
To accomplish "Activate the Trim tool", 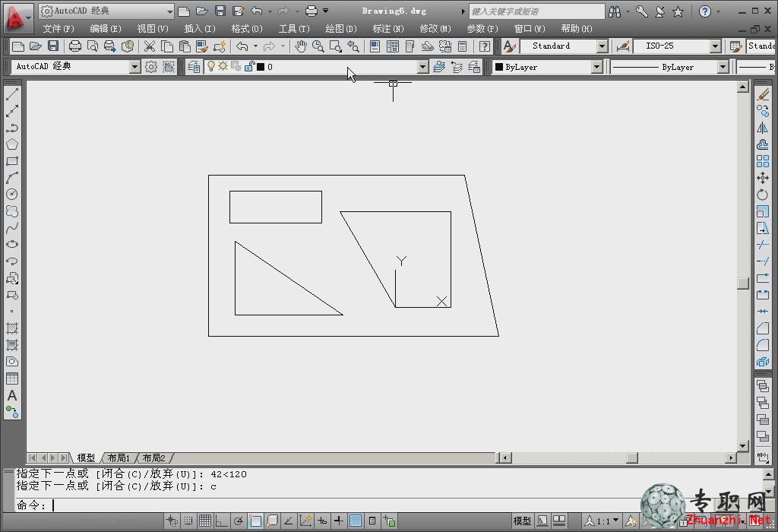I will click(x=763, y=245).
